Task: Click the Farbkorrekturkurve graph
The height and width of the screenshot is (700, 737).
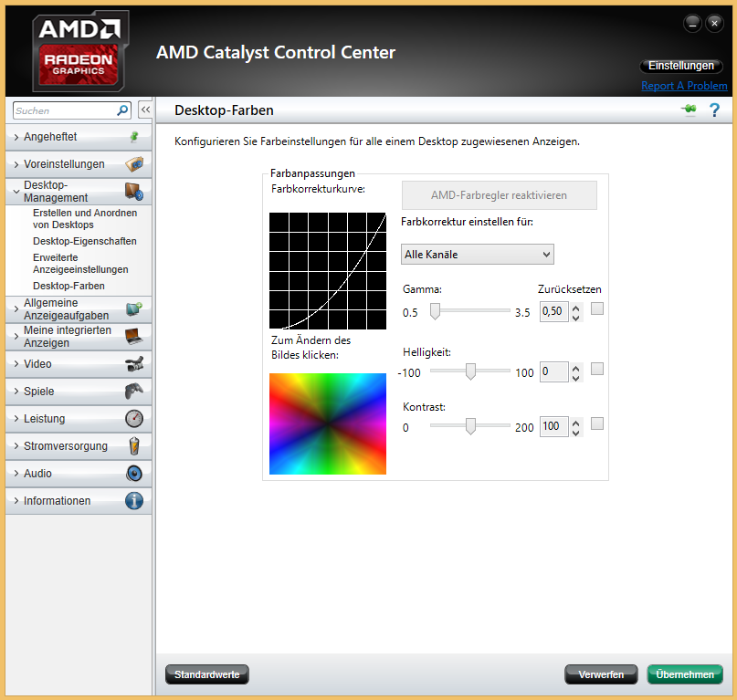Action: click(x=328, y=271)
